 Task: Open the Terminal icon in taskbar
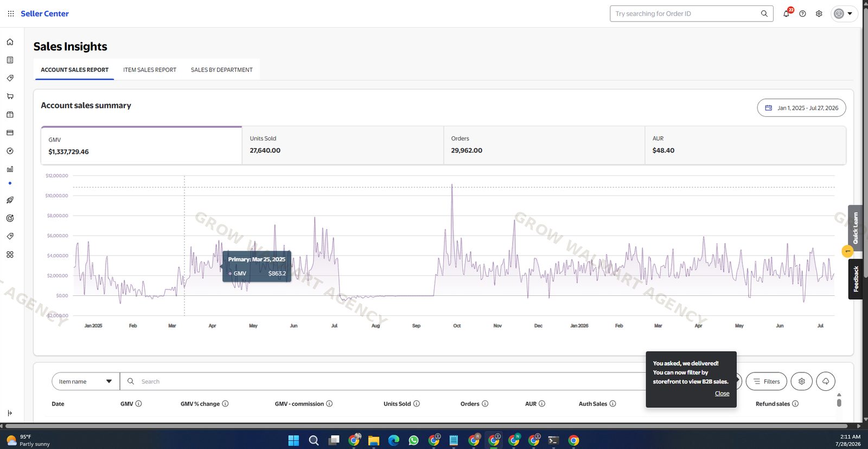(553, 440)
